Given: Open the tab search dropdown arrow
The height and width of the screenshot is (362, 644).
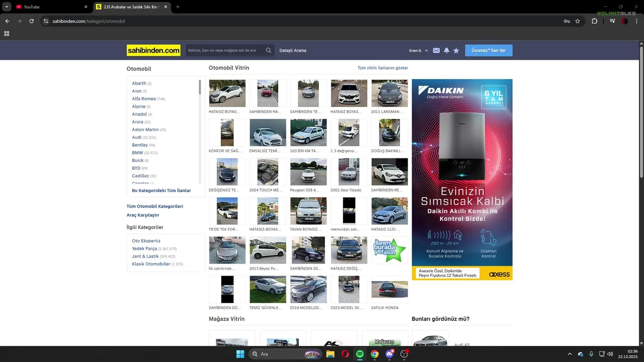Looking at the screenshot, I should (x=7, y=7).
